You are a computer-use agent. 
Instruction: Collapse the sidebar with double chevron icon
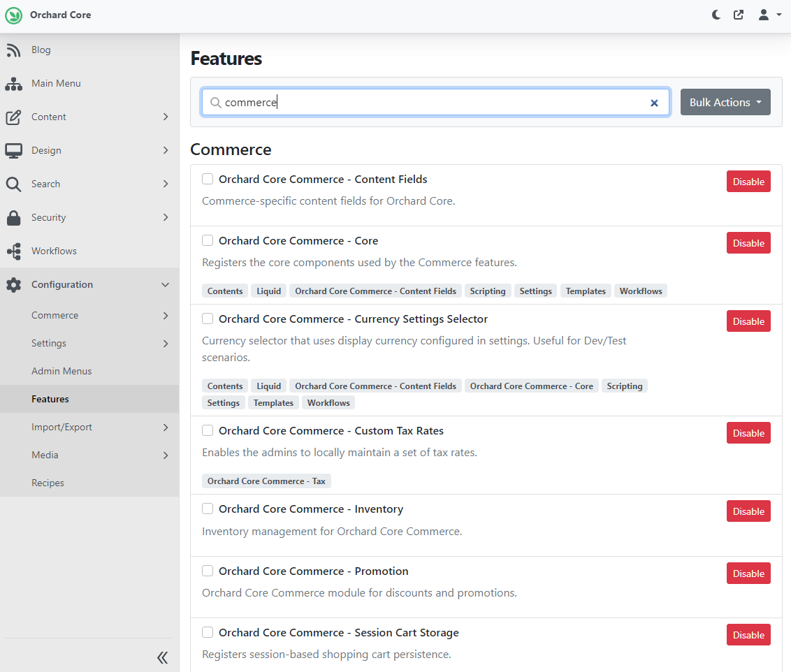pos(162,657)
